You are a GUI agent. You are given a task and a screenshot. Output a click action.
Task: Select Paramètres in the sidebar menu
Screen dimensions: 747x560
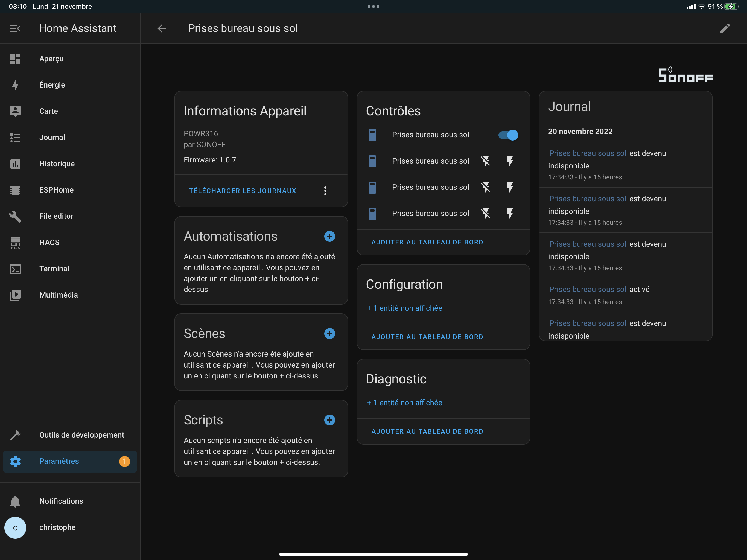tap(59, 461)
